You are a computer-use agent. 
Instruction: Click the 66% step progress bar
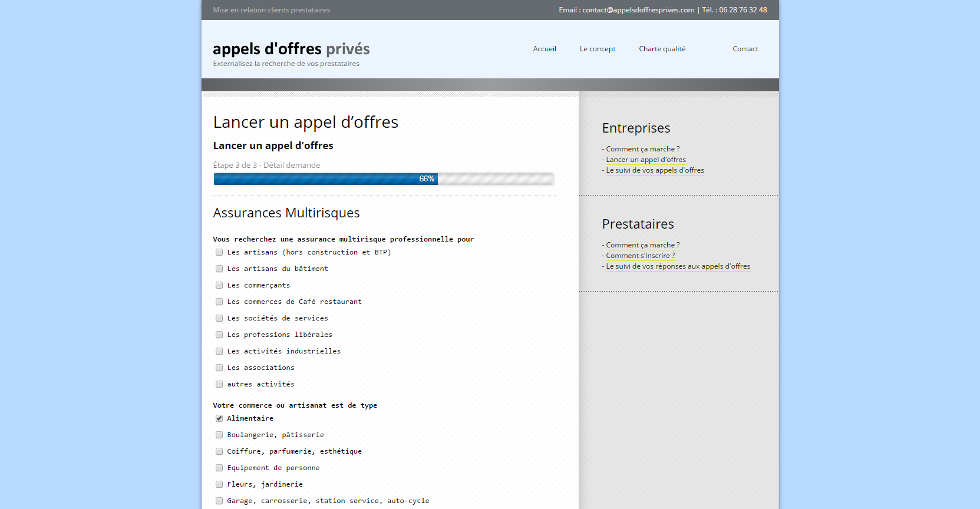[x=384, y=179]
